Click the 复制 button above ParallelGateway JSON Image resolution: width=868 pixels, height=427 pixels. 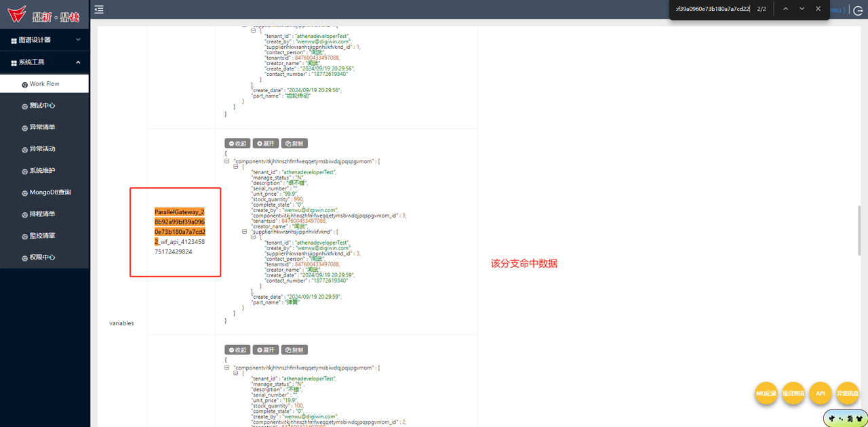294,144
